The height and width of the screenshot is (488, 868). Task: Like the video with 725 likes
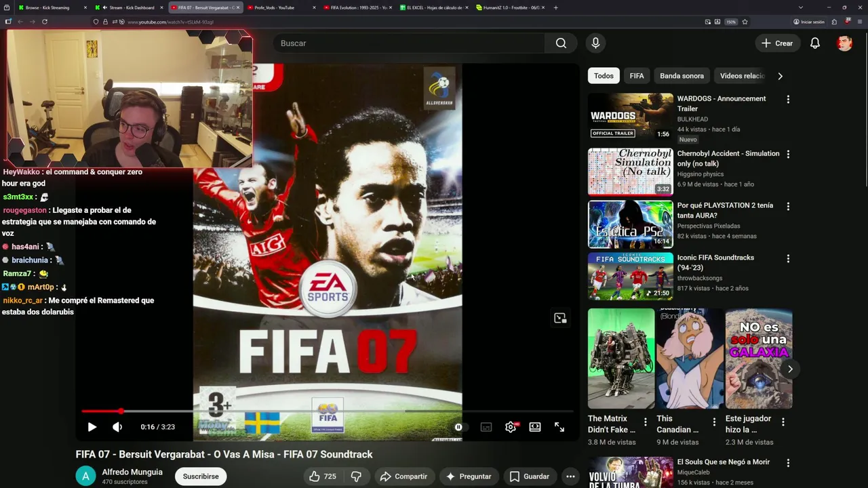[x=323, y=476]
